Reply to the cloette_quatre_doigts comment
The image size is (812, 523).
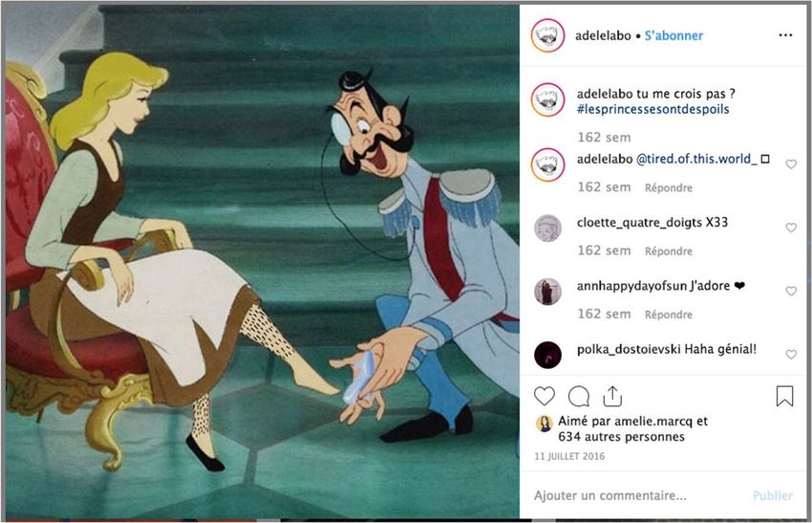(x=668, y=251)
